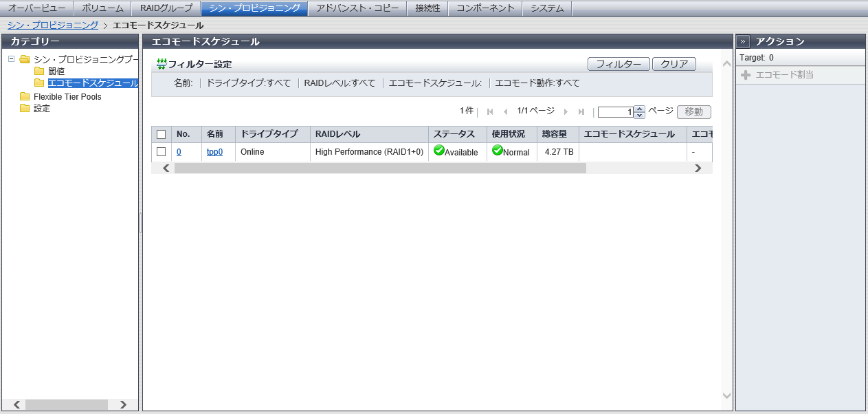Click the Flexible Tier Pools folder icon
Viewport: 868px width, 414px height.
[x=25, y=97]
